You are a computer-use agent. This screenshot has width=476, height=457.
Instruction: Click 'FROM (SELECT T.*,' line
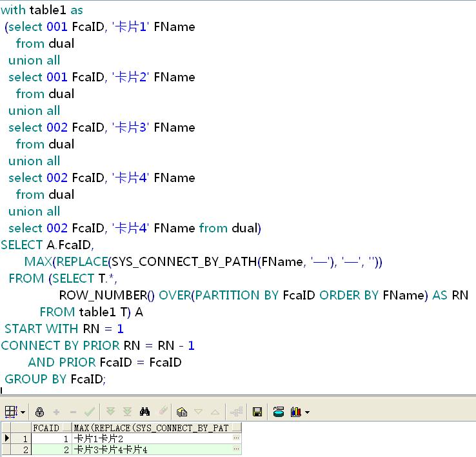[63, 278]
